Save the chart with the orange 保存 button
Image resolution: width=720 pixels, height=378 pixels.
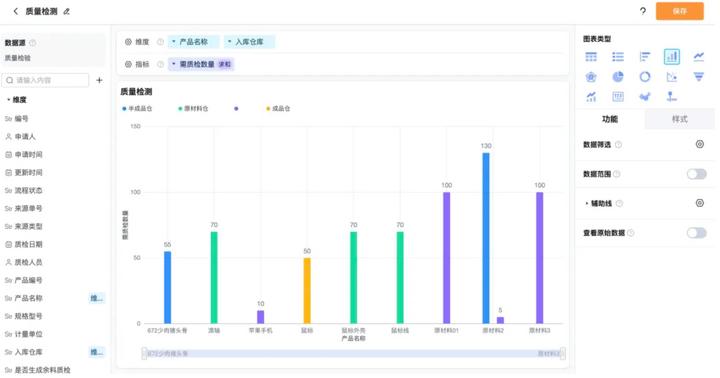point(680,11)
